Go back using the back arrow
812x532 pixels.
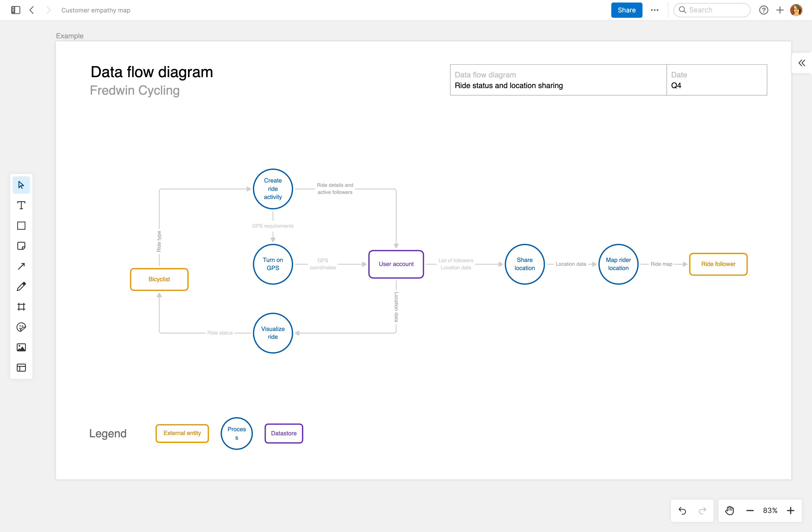31,10
